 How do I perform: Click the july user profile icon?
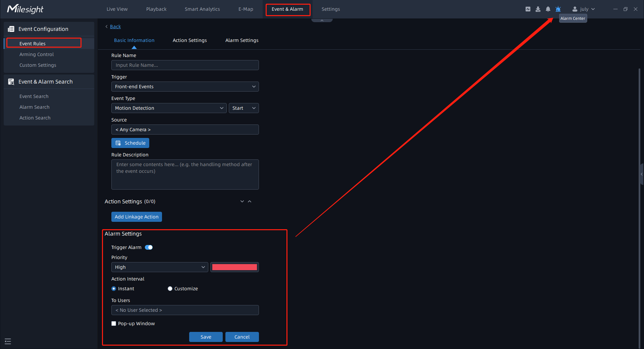(x=575, y=9)
